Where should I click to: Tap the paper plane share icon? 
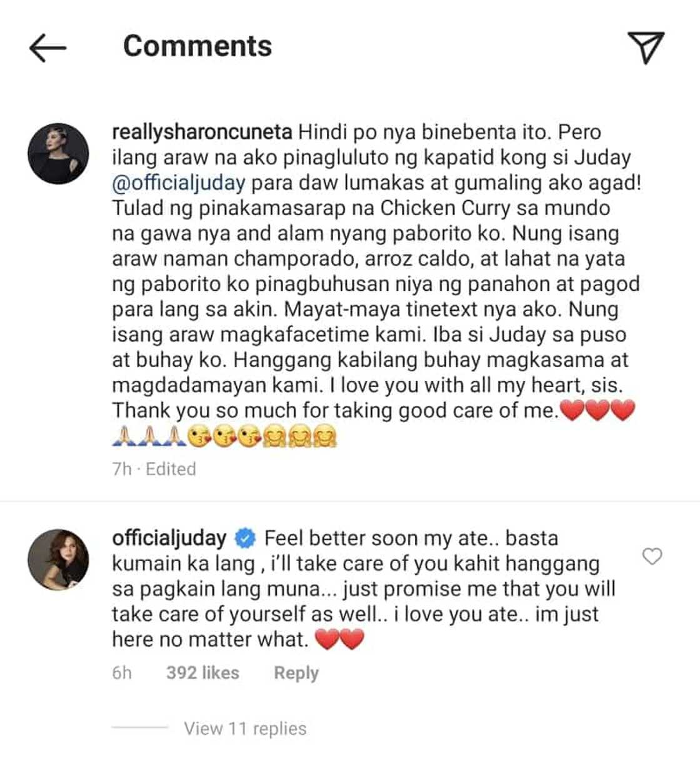click(x=646, y=48)
